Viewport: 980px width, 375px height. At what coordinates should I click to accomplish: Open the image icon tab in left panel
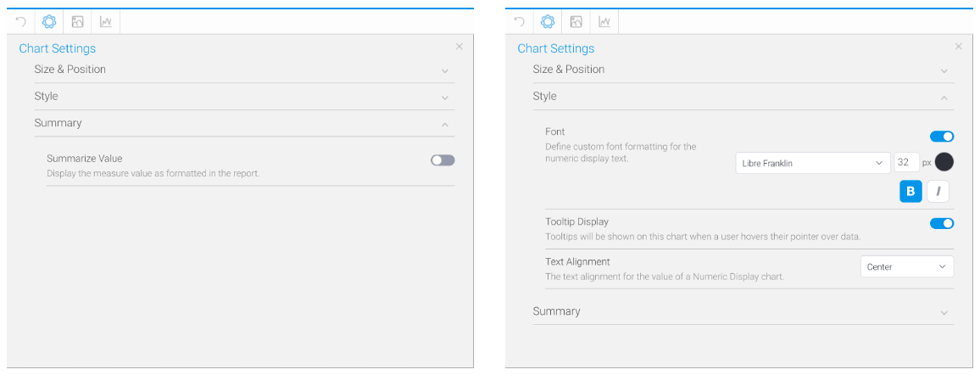[77, 22]
